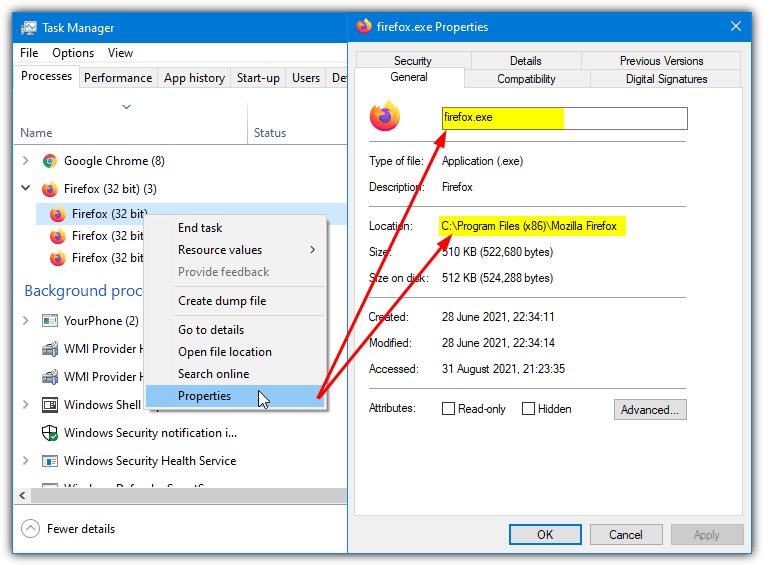Switch to the Start-up tab
Screen dimensions: 764x565
(258, 78)
